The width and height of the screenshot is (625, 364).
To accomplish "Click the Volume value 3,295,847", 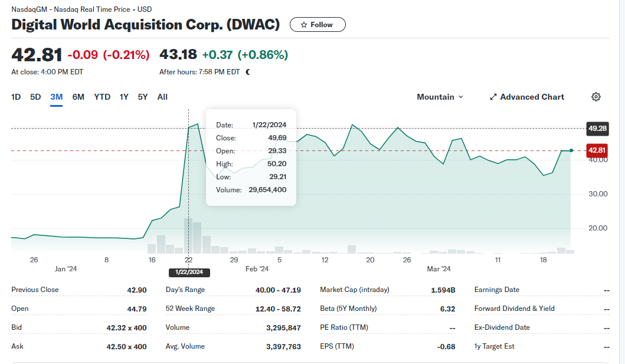I will click(x=283, y=328).
